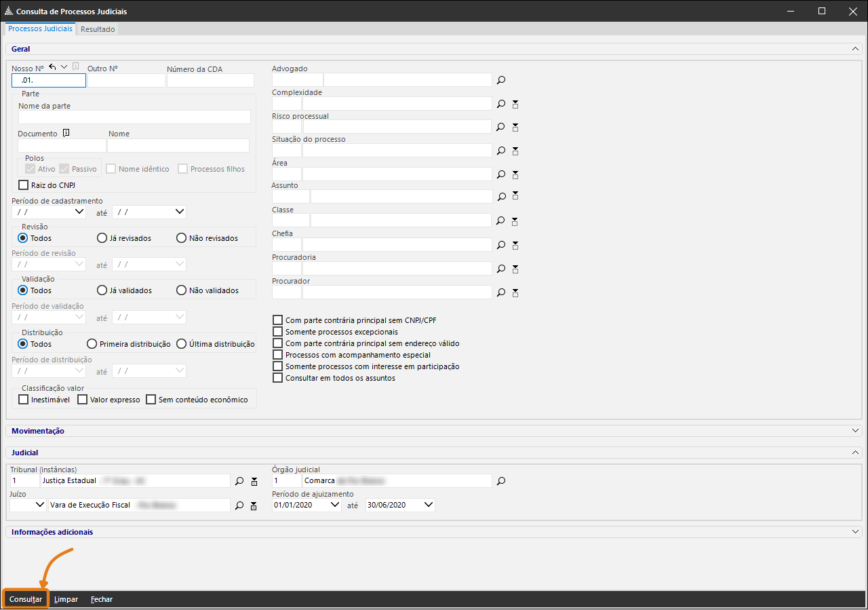This screenshot has height=610, width=868.
Task: Click the Procurador list selection icon
Action: click(x=515, y=292)
